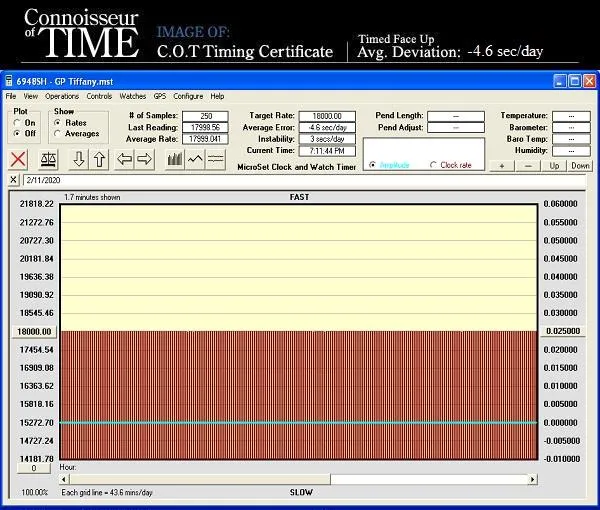Click the Average Error field

click(x=327, y=127)
